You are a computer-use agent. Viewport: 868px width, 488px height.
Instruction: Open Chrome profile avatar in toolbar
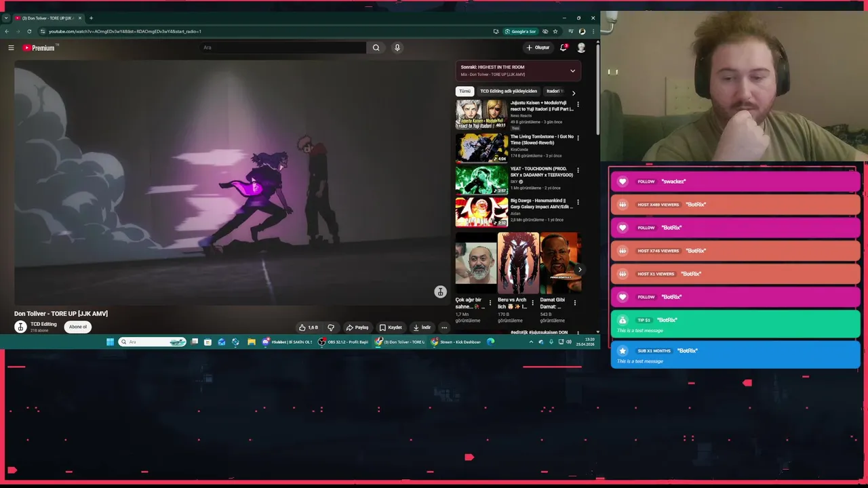click(582, 31)
